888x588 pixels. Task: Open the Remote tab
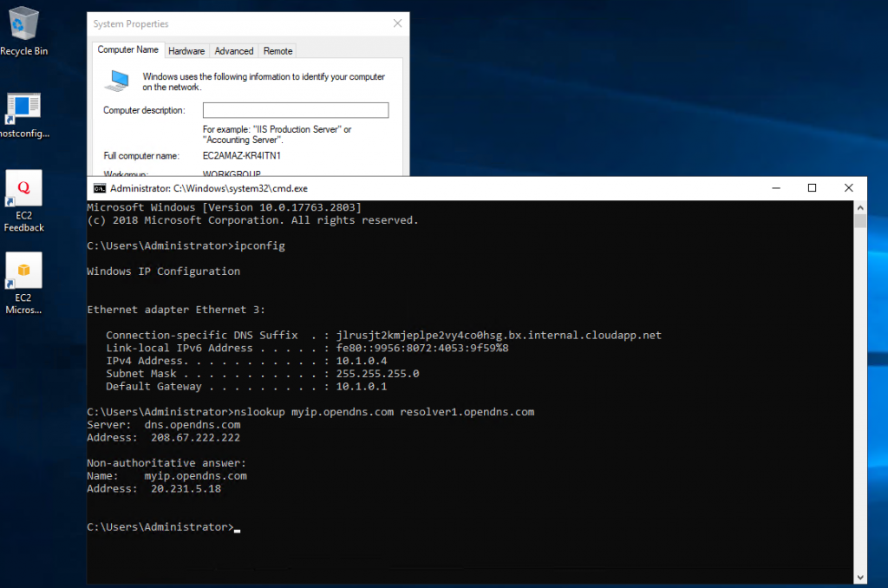(x=278, y=51)
